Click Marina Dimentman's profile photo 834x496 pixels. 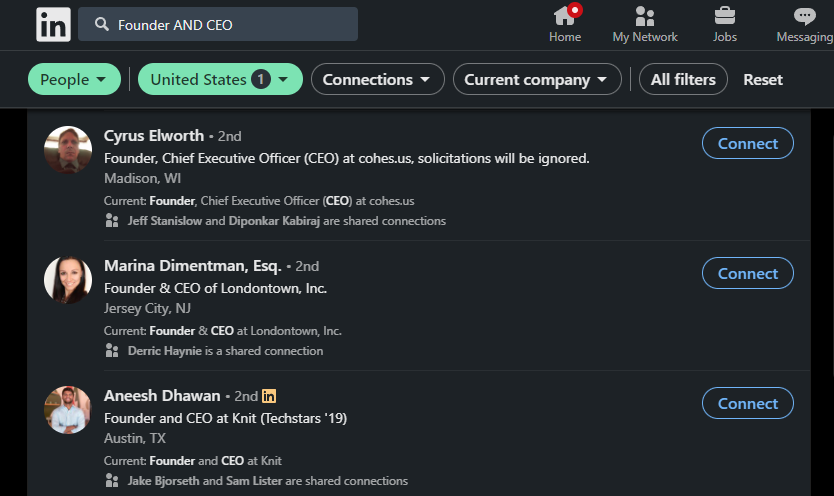coord(68,280)
